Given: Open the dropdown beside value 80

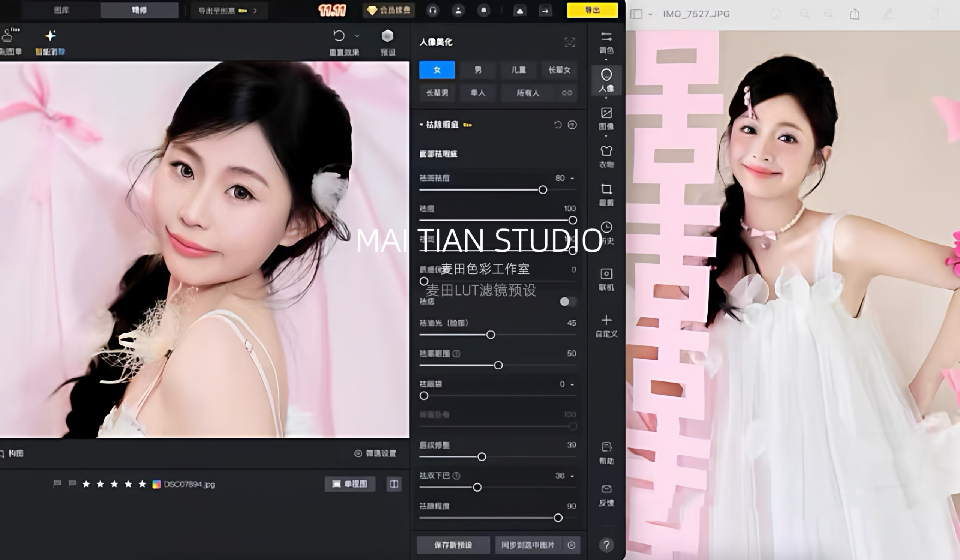Looking at the screenshot, I should (572, 178).
